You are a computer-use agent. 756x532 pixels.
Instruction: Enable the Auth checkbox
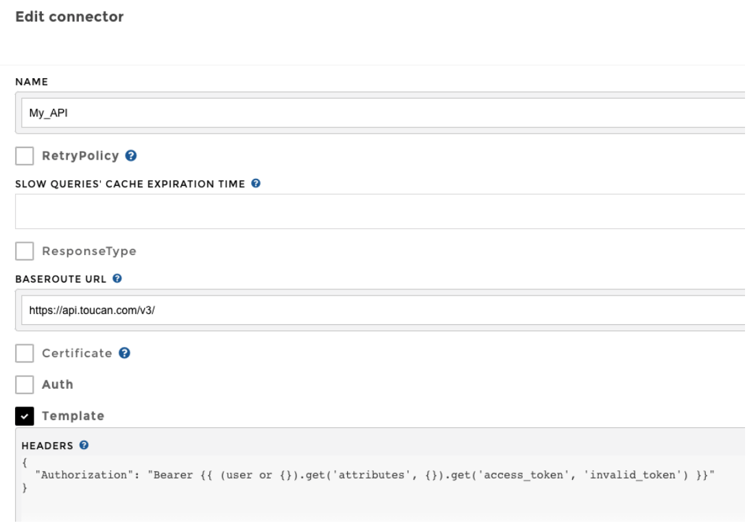click(x=25, y=385)
